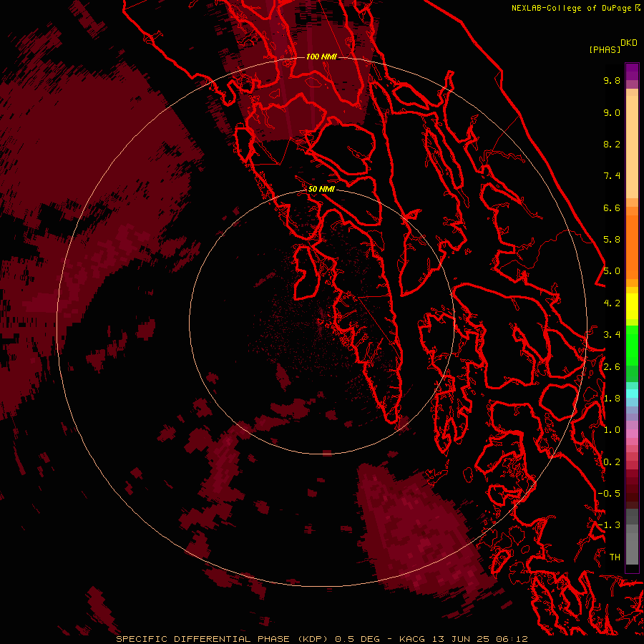
Task: Click the 100 NMI range ring label
Action: 321,57
